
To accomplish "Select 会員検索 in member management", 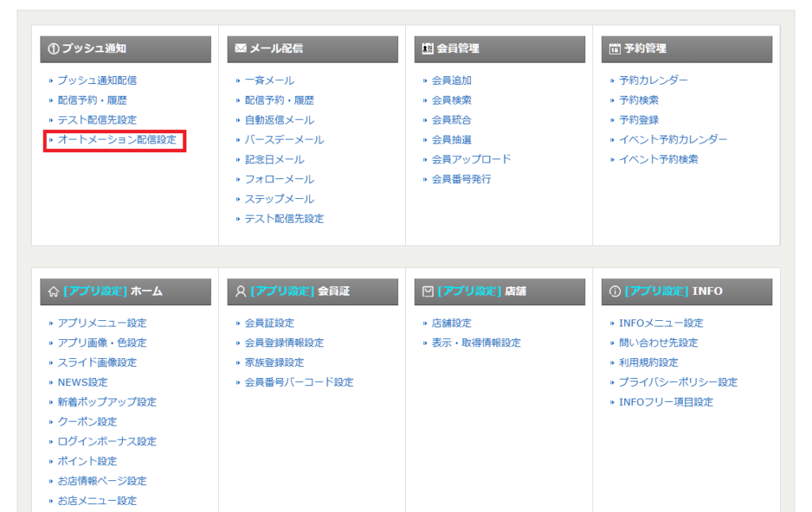I will tap(451, 101).
